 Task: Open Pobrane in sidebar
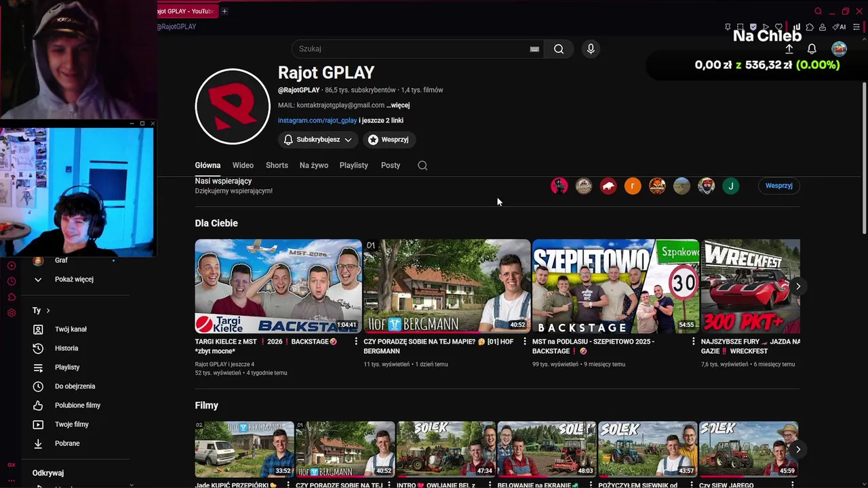point(67,443)
